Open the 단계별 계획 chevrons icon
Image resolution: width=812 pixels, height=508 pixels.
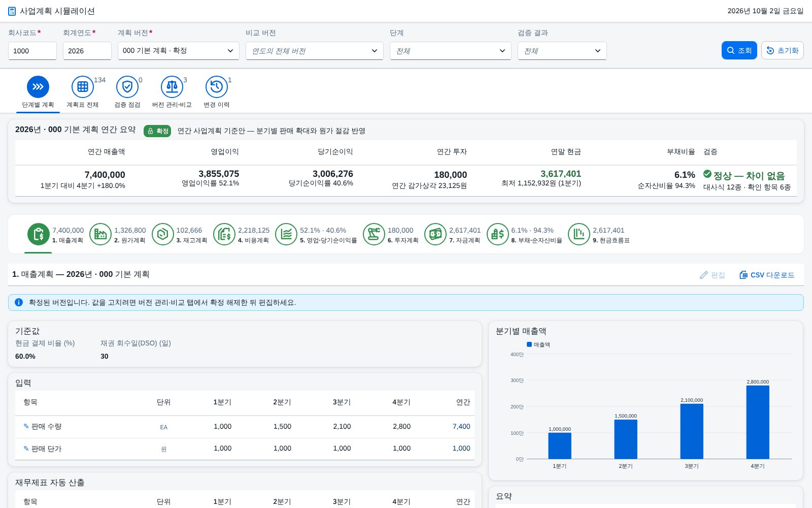(x=38, y=87)
